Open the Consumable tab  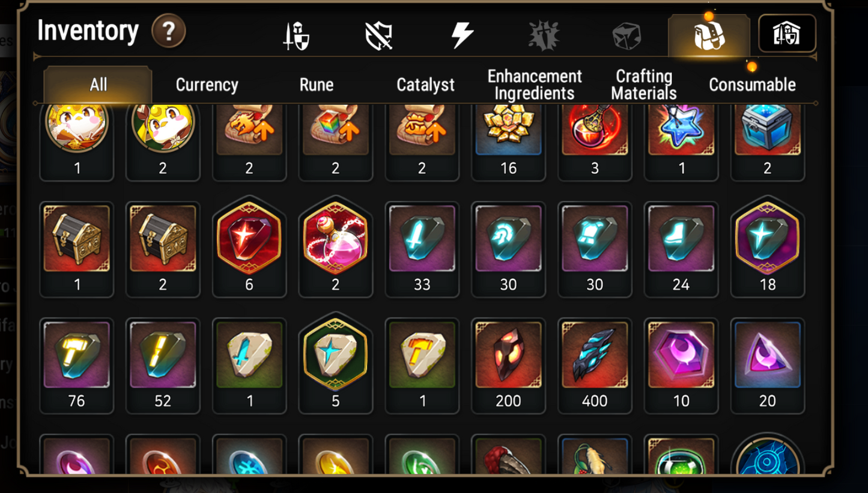[752, 85]
